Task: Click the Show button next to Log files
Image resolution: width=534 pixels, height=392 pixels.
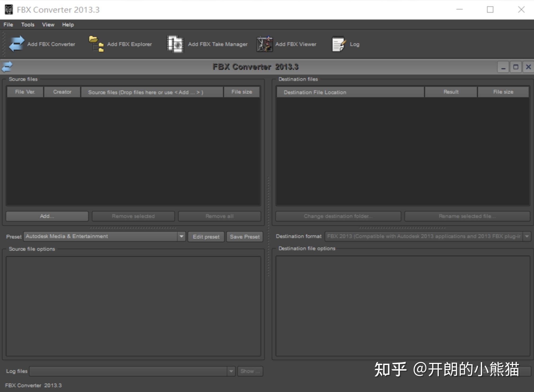Action: click(249, 371)
